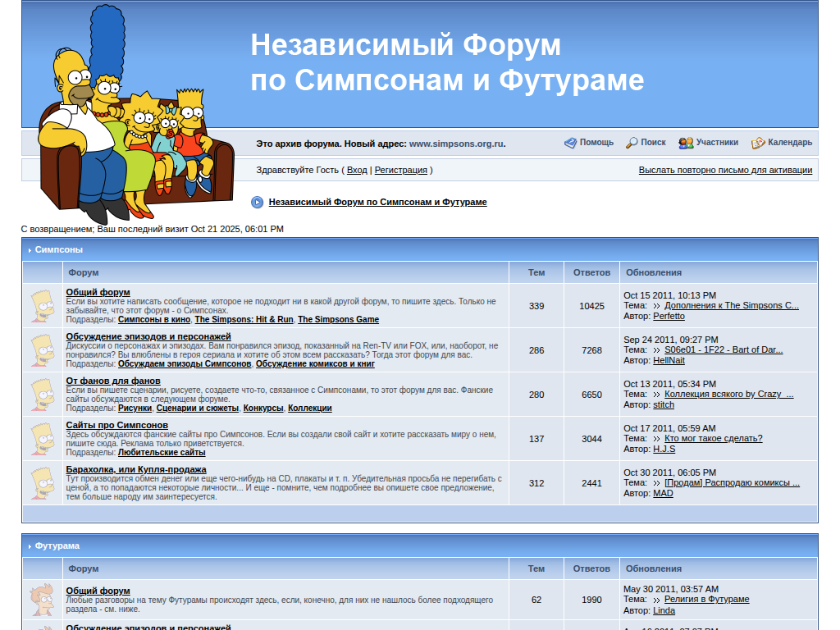
Task: Collapse the Футурама category header
Action: tap(30, 546)
